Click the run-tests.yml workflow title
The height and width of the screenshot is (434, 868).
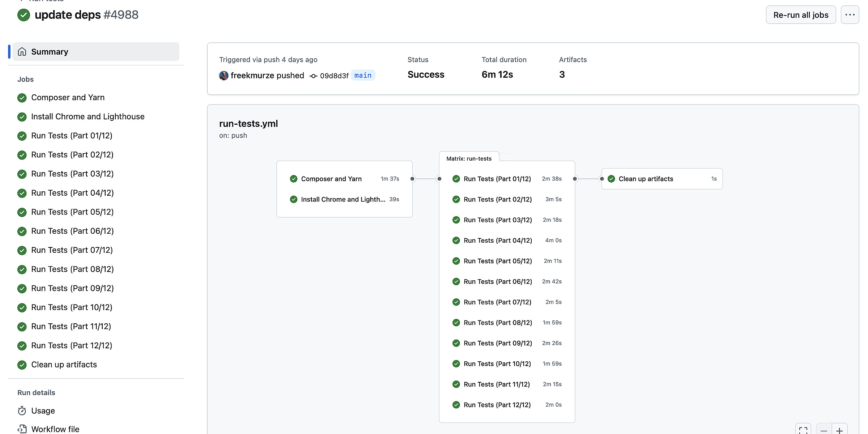[x=248, y=124]
